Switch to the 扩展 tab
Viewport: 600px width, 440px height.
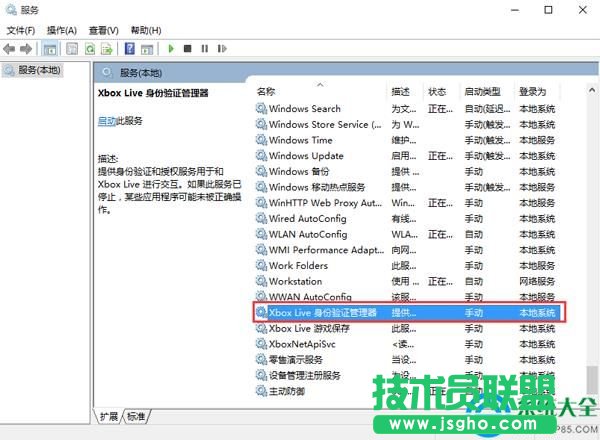point(109,416)
